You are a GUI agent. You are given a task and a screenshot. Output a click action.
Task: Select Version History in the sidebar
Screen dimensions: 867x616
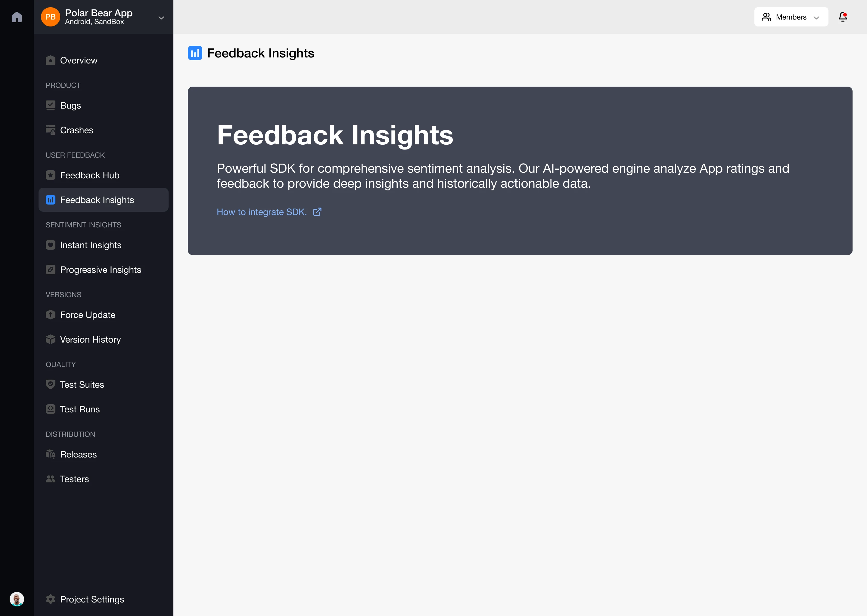point(90,340)
